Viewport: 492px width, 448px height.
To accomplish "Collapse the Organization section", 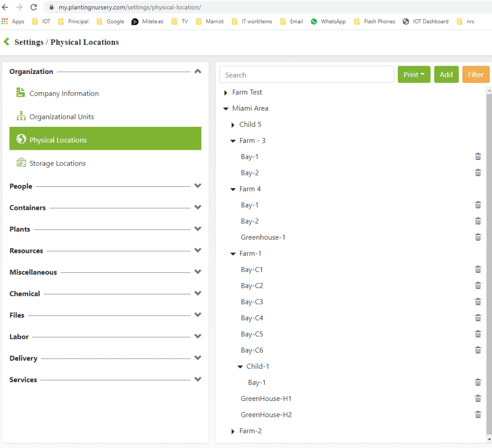I will pyautogui.click(x=197, y=72).
